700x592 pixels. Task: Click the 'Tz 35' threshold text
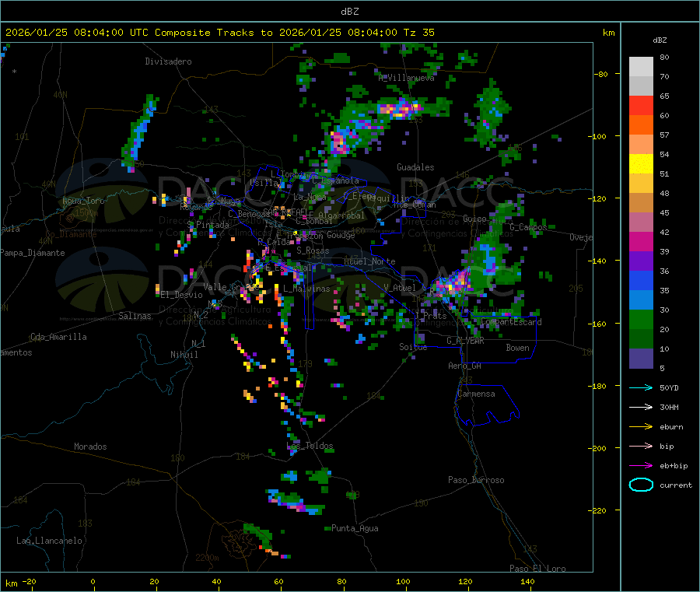[x=418, y=33]
